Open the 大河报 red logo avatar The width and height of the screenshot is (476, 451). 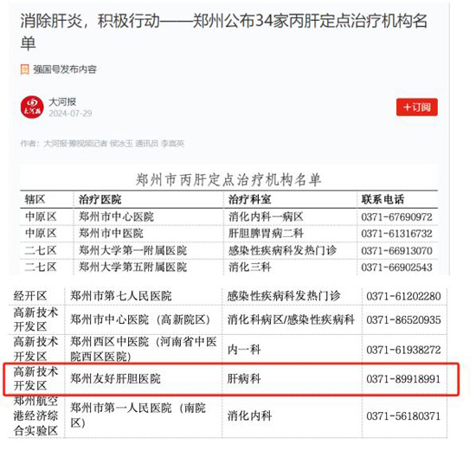click(x=32, y=107)
